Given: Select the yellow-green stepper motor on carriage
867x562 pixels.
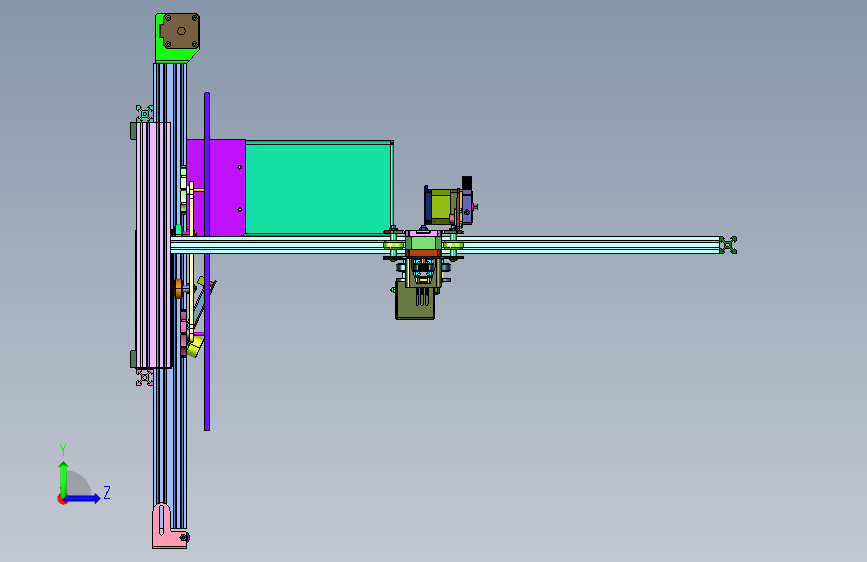Looking at the screenshot, I should pyautogui.click(x=443, y=206).
